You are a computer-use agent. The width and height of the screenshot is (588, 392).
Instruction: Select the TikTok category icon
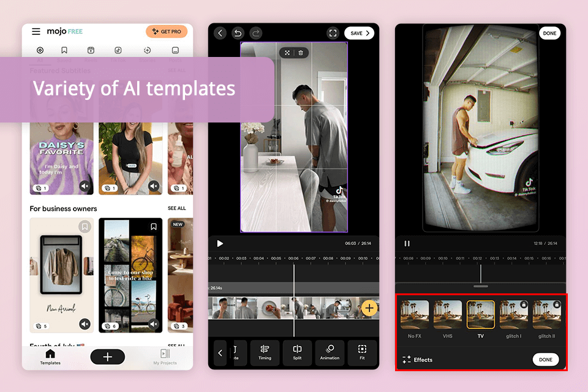click(x=118, y=50)
